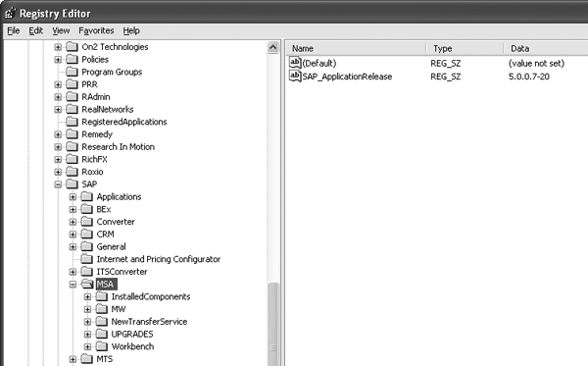This screenshot has height=366, width=588.
Task: Expand the RichFX key
Action: [x=58, y=159]
